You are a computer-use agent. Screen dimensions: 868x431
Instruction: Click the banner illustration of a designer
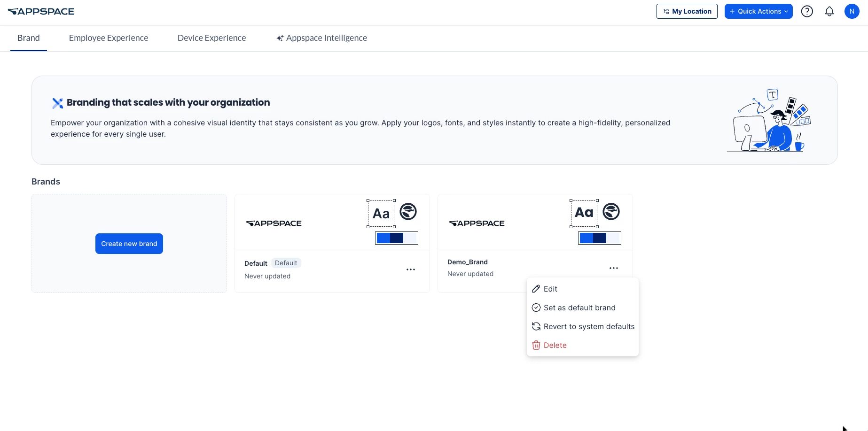click(769, 120)
